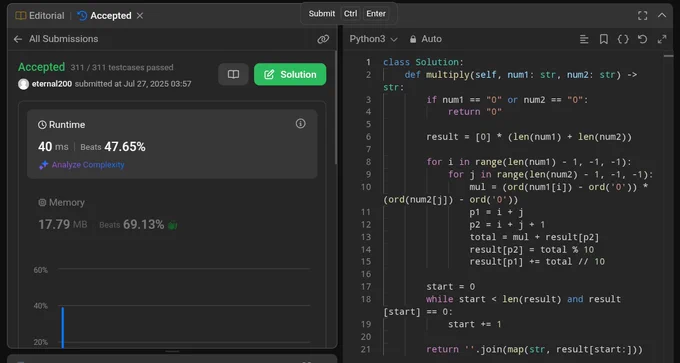Select the Memory stats card
The width and height of the screenshot is (680, 363).
(172, 215)
